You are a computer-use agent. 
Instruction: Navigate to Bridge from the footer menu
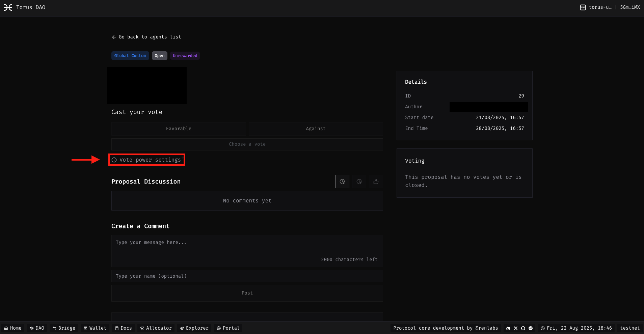(x=63, y=328)
